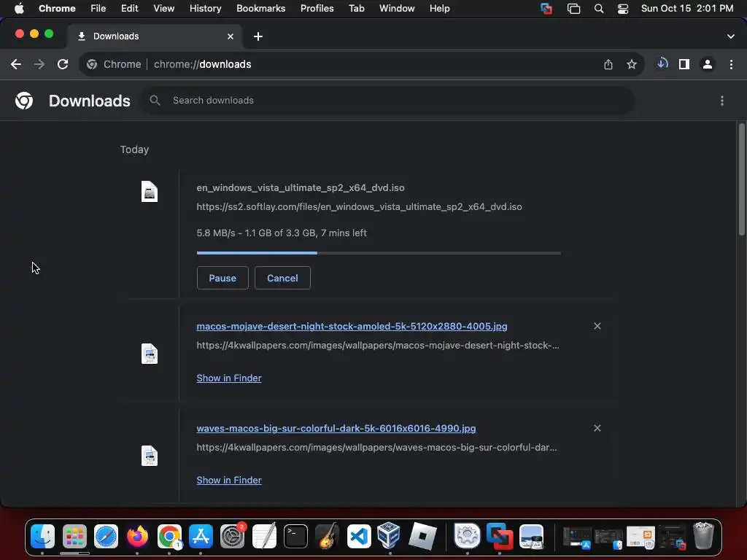
Task: Launch Roblox from the Dock
Action: click(422, 536)
